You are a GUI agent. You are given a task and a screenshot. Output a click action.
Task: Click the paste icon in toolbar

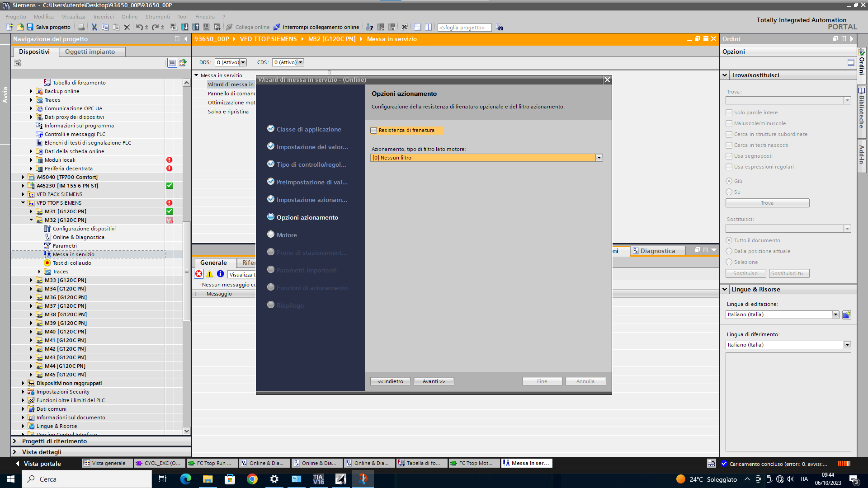coord(116,27)
